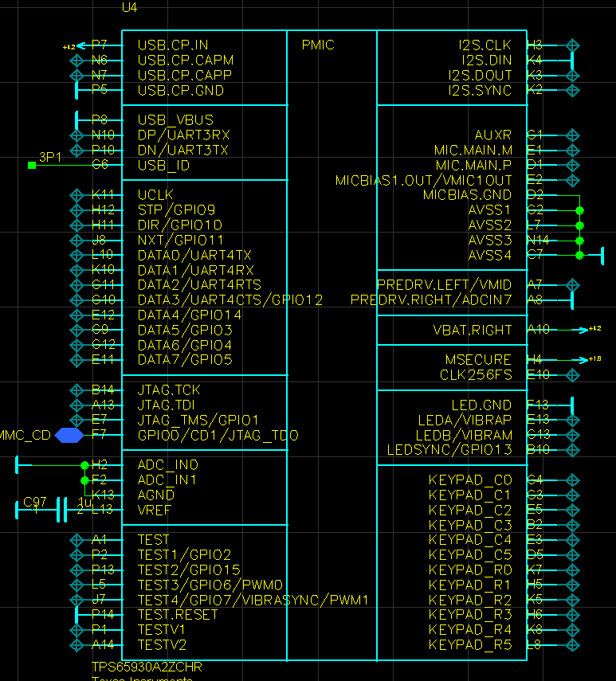Click the no-connect marker on pin A7

click(572, 285)
